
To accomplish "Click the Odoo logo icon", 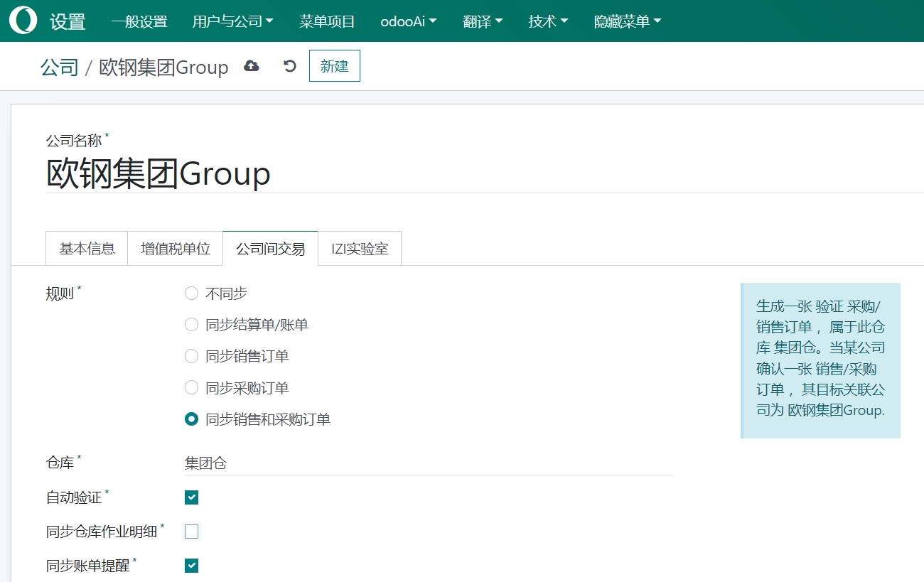I will tap(23, 21).
